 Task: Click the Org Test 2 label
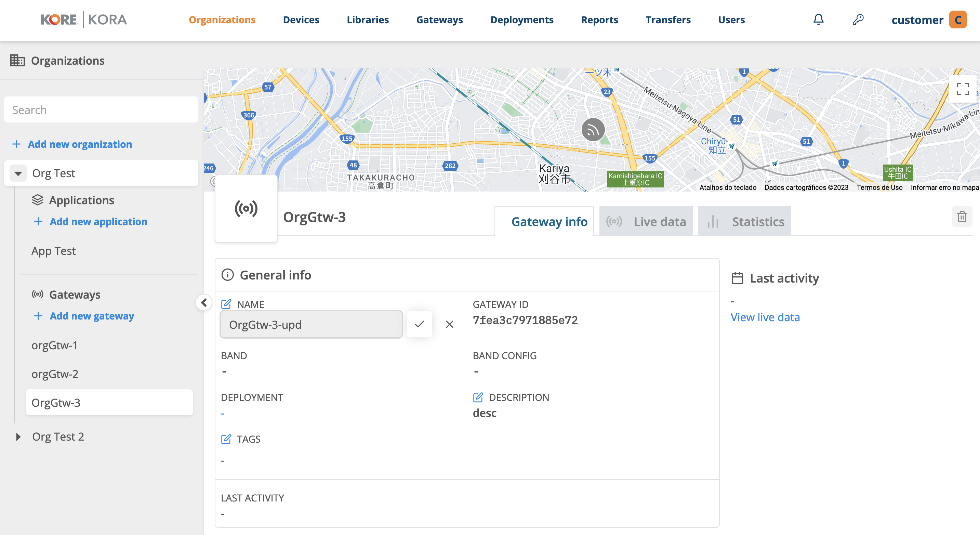pyautogui.click(x=58, y=436)
